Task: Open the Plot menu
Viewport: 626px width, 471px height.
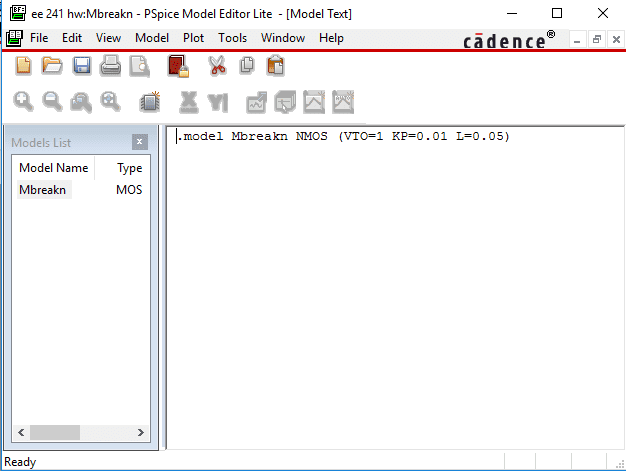Action: pos(193,38)
